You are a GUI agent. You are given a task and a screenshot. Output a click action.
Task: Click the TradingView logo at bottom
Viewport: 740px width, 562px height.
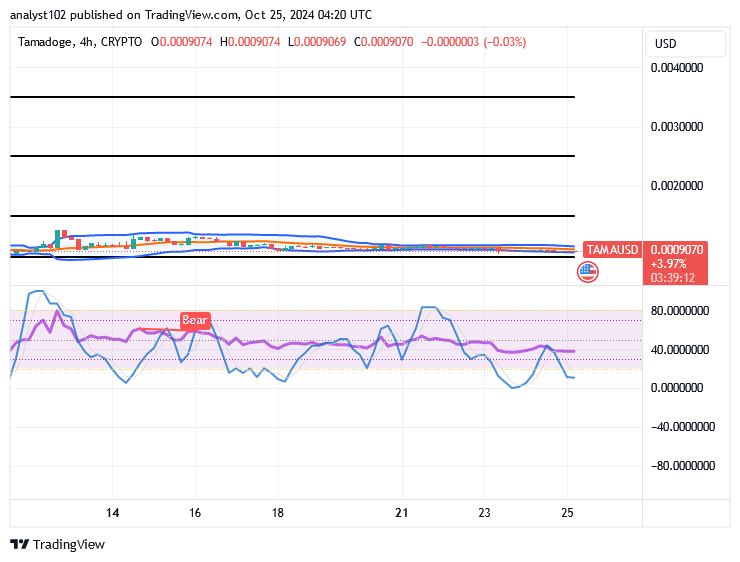point(57,545)
